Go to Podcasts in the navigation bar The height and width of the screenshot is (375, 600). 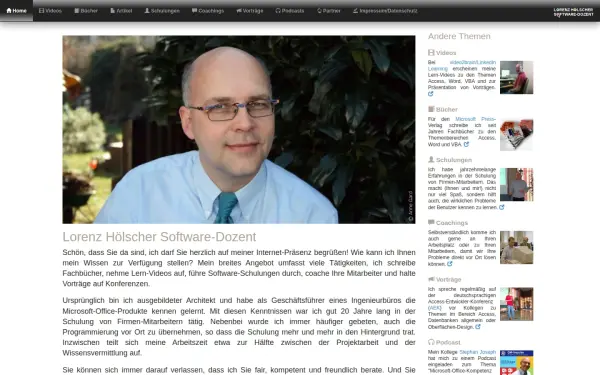pos(290,11)
